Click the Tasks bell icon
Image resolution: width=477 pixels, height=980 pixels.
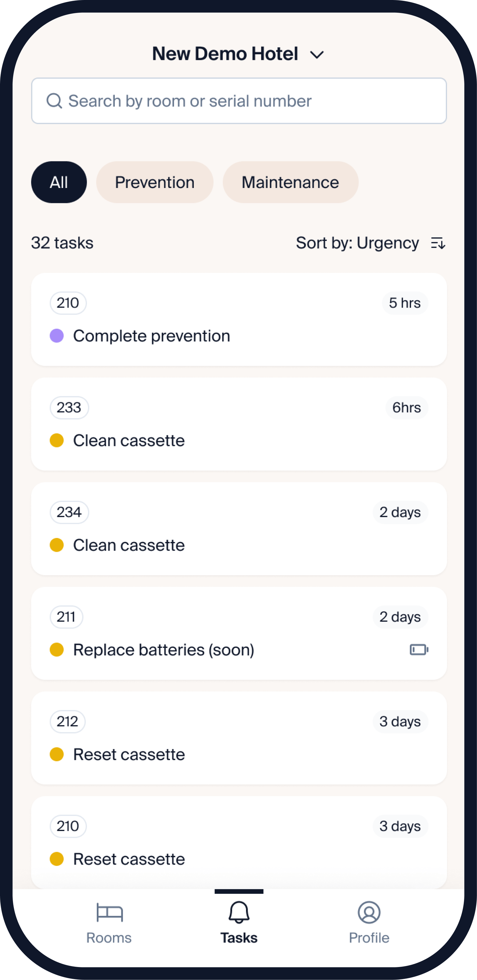(x=239, y=912)
